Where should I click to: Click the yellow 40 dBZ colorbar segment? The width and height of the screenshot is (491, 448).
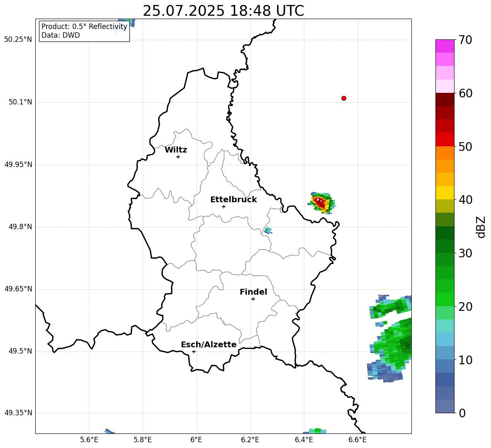pyautogui.click(x=445, y=193)
